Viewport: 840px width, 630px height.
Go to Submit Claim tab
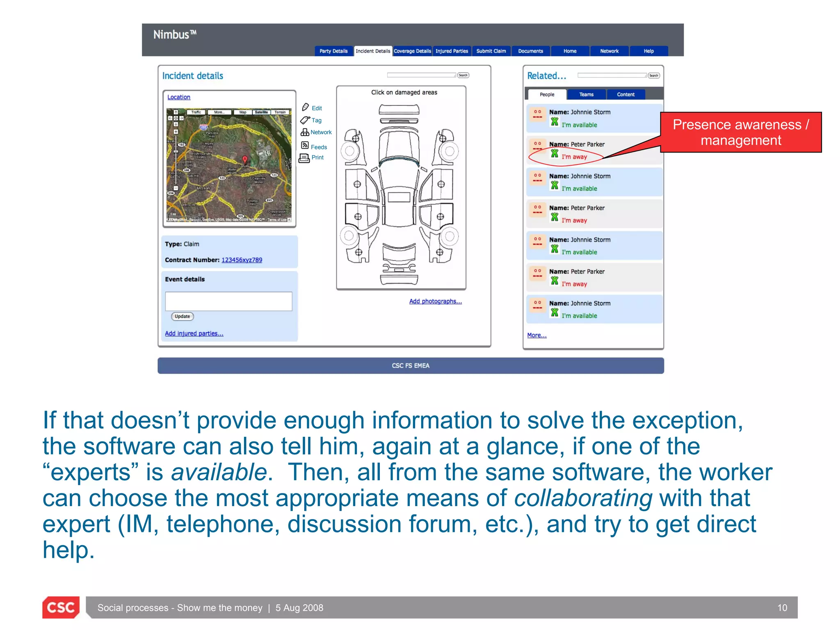(x=491, y=51)
